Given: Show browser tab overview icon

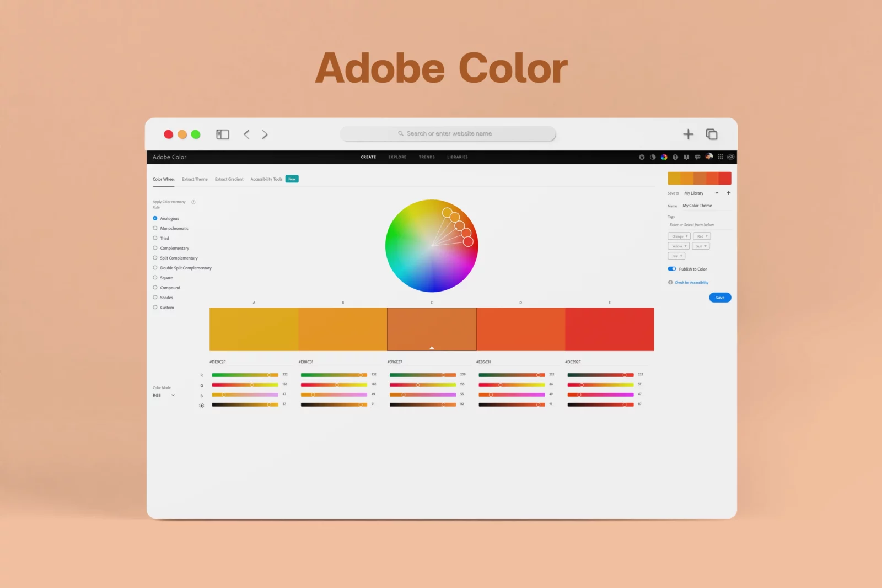Looking at the screenshot, I should [712, 134].
